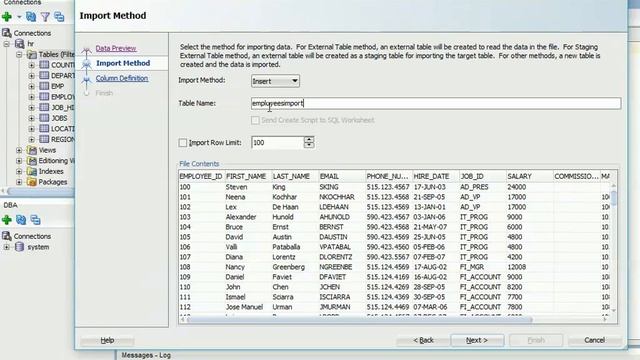
Task: Click the Packages folder icon
Action: (32, 182)
